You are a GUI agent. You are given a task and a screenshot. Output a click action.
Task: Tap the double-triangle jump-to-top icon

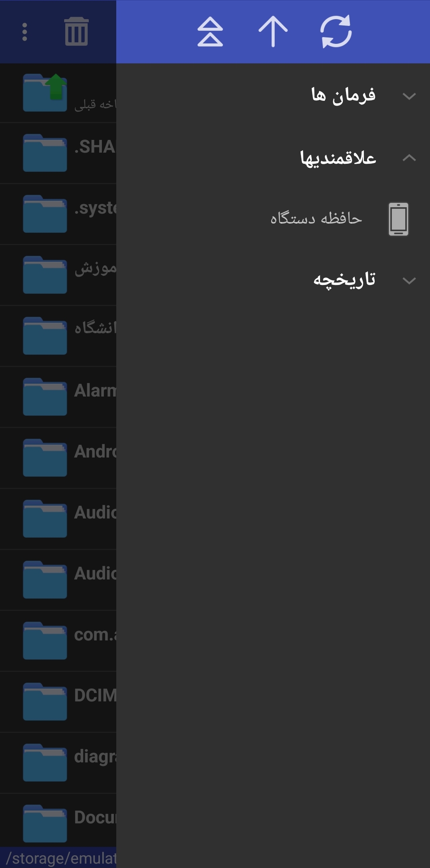[210, 31]
